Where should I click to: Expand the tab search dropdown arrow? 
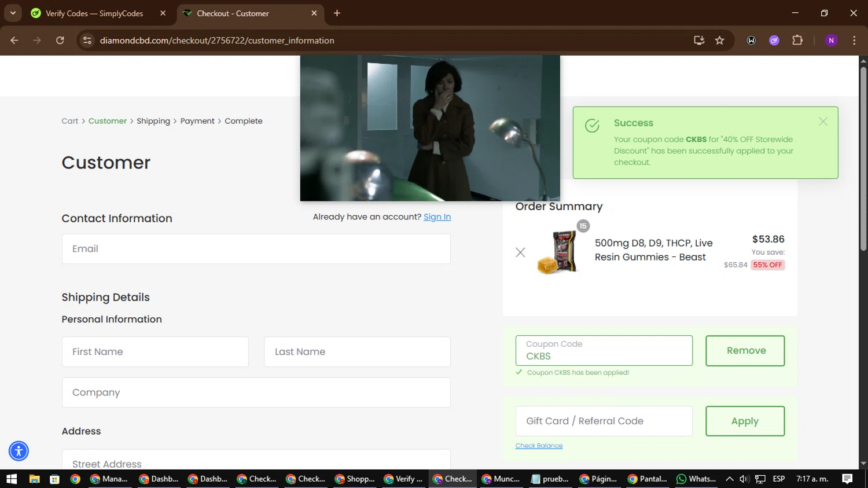[13, 13]
